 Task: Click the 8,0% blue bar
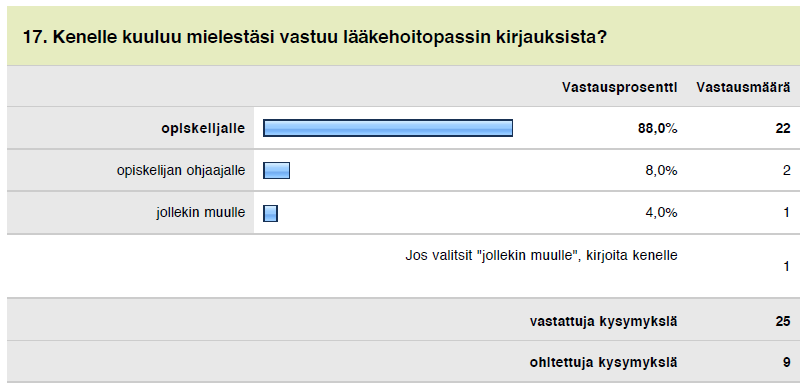tap(276, 170)
